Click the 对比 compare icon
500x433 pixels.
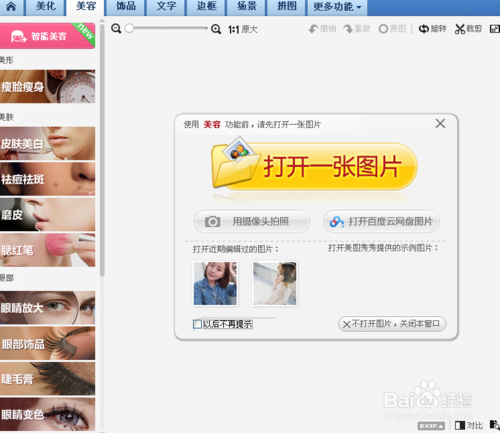(x=469, y=425)
